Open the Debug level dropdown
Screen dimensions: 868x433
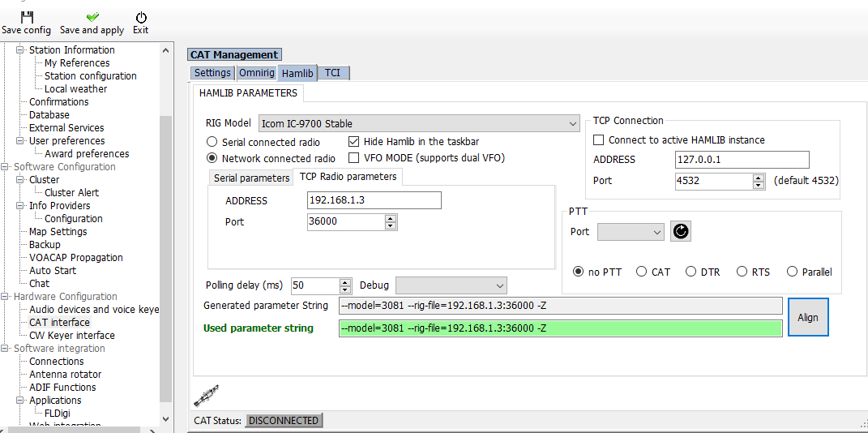pyautogui.click(x=451, y=285)
